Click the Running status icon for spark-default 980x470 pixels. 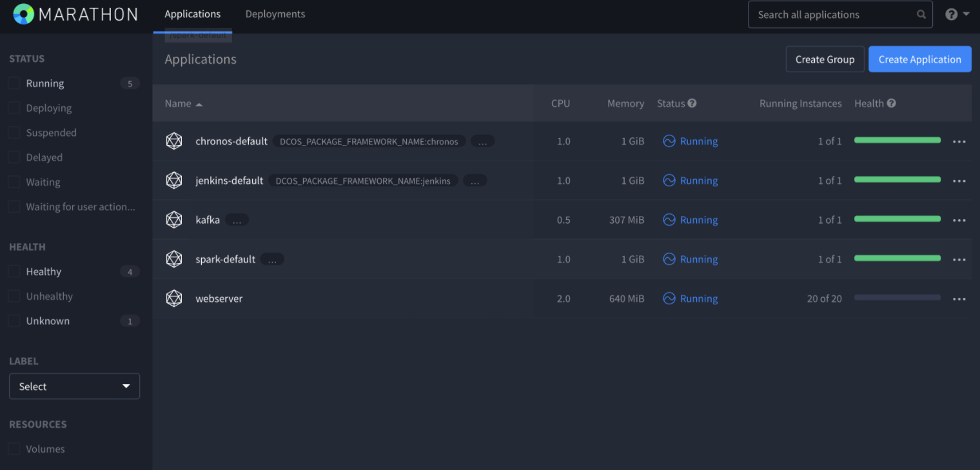669,259
